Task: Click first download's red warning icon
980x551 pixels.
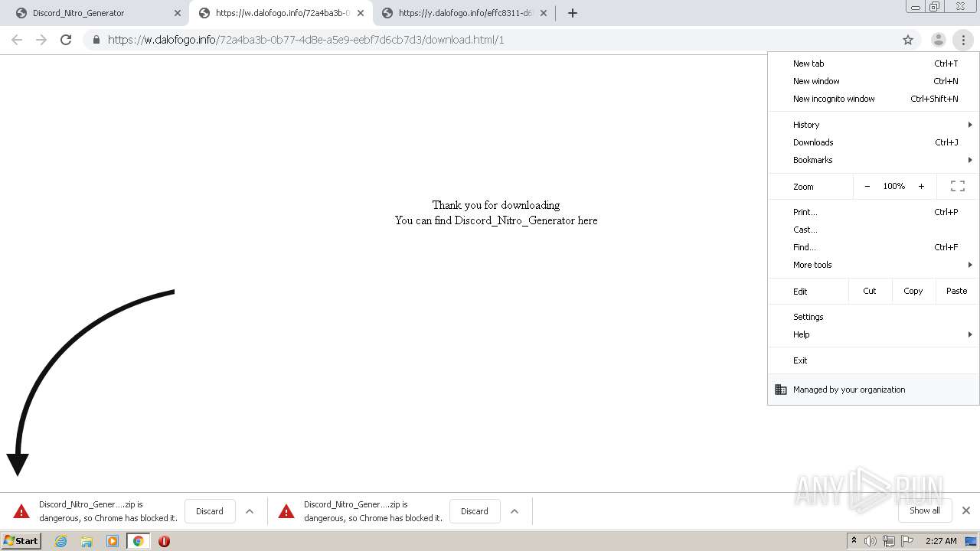Action: click(x=21, y=511)
